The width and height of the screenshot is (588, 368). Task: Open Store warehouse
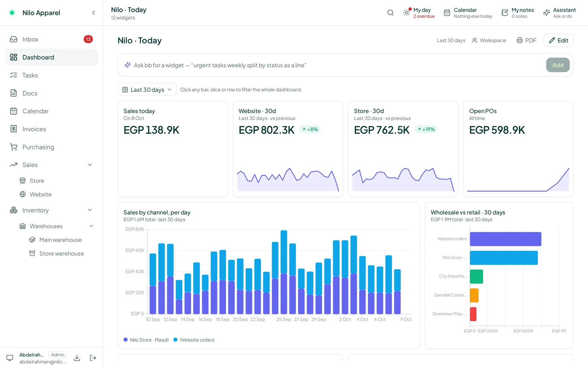61,254
